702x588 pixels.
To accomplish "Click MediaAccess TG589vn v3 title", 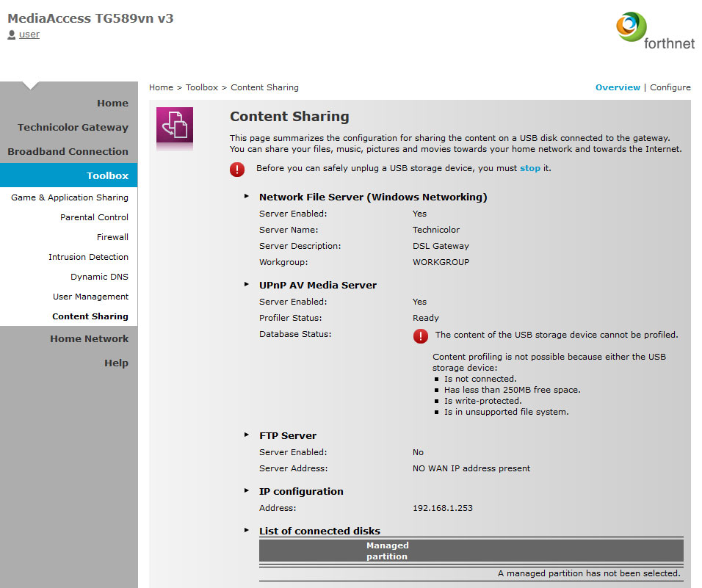I will (90, 18).
